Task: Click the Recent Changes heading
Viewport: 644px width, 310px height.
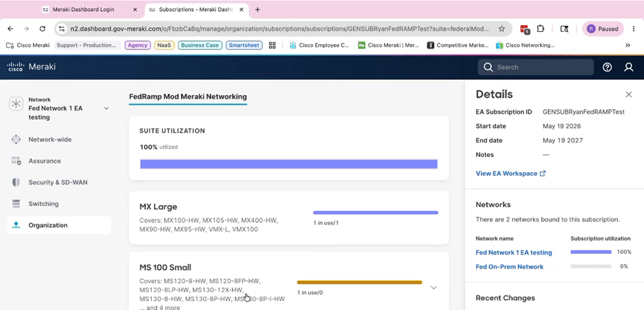Action: [505, 298]
